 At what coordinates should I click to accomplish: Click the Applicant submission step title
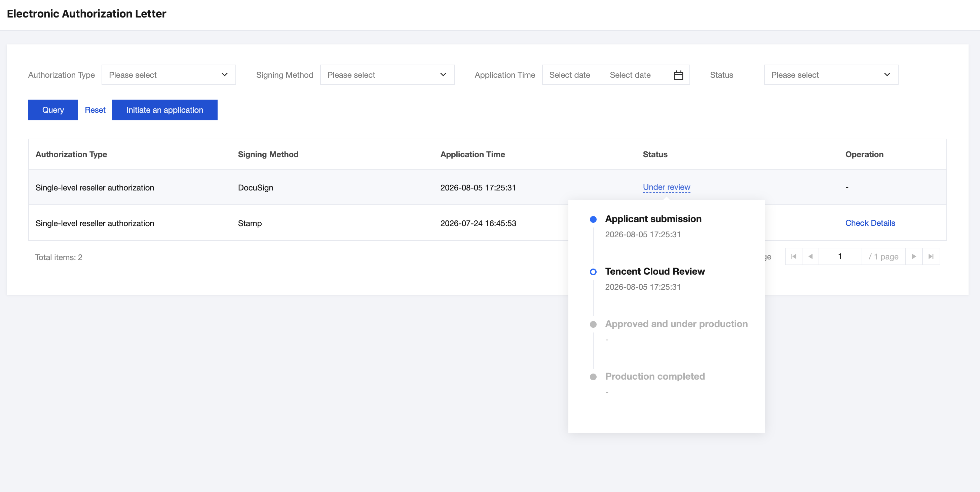pos(653,219)
